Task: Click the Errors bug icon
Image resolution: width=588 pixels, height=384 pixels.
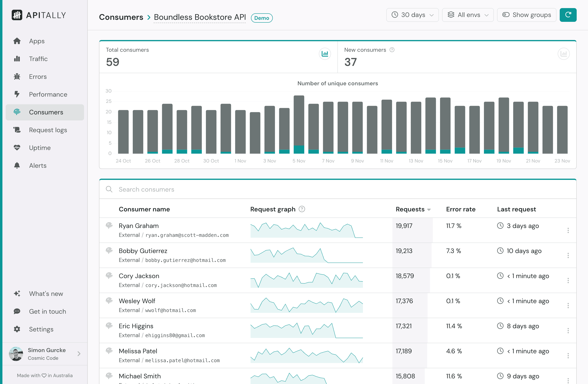Action: [17, 77]
